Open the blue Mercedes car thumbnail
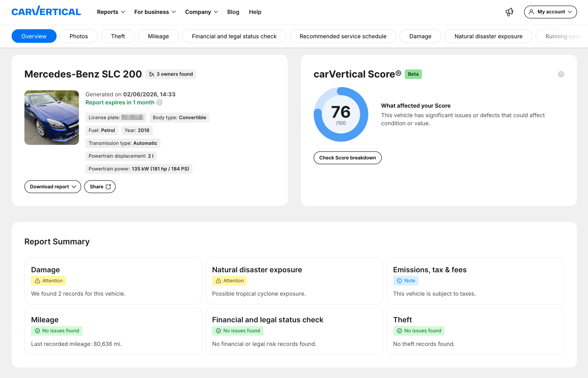The height and width of the screenshot is (378, 588). point(52,117)
